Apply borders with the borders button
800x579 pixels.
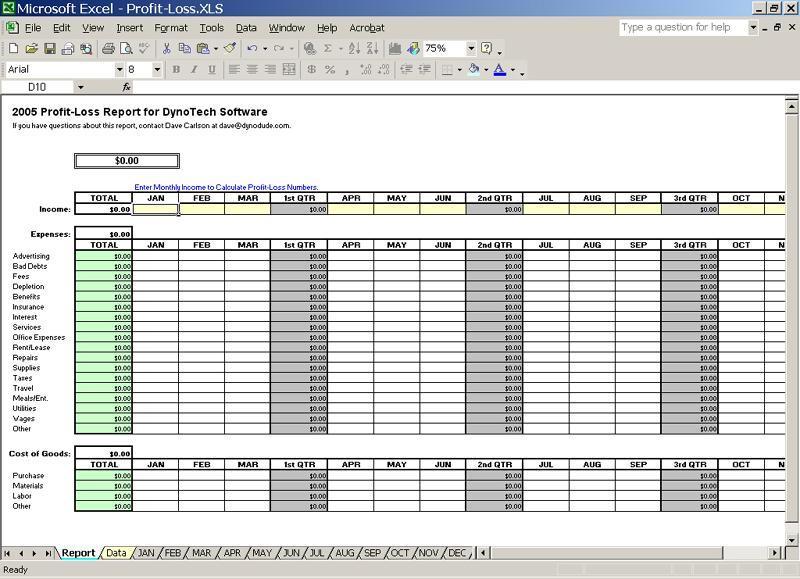447,69
